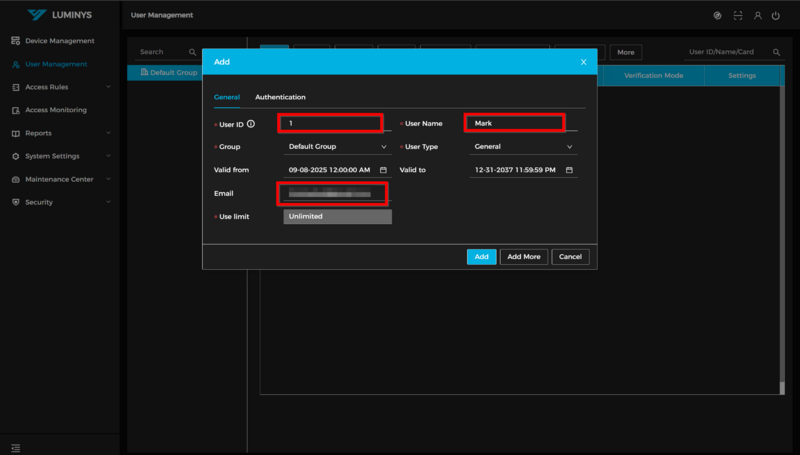Click the power logout icon
The height and width of the screenshot is (455, 800).
pyautogui.click(x=775, y=16)
